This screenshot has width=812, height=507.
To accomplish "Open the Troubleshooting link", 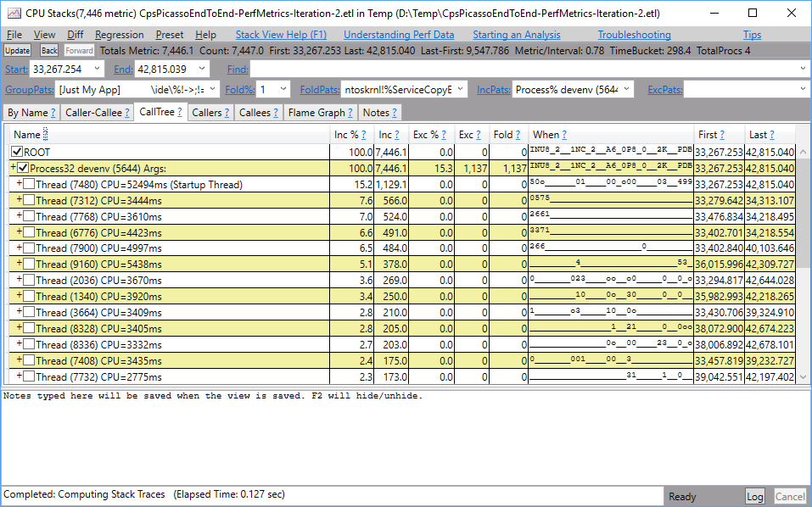I will point(634,35).
